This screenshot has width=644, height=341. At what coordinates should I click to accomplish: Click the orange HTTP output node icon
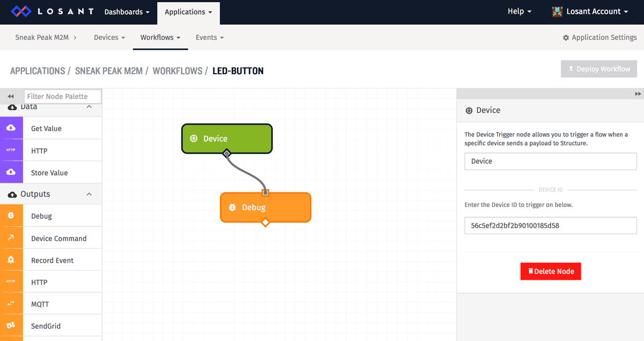pyautogui.click(x=11, y=282)
